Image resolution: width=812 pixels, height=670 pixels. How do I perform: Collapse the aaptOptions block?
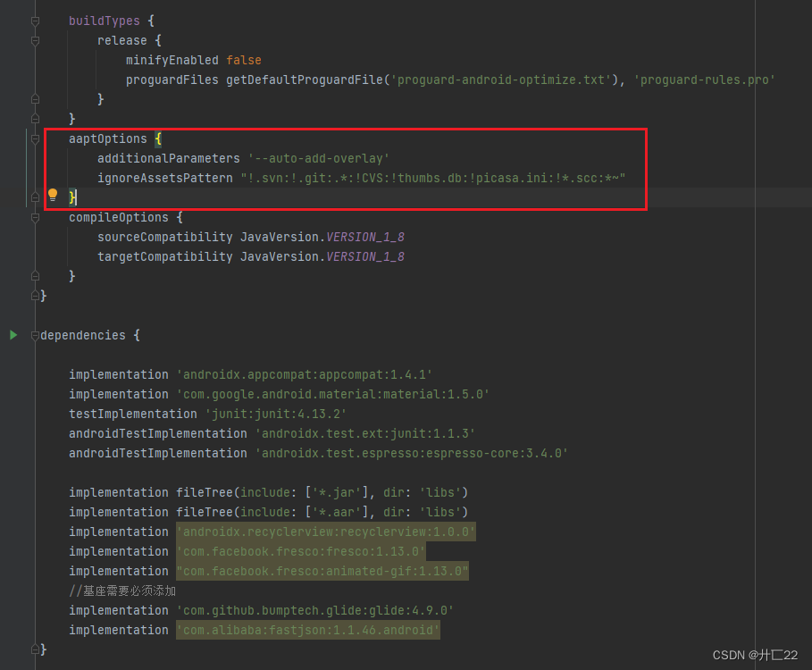(x=33, y=138)
